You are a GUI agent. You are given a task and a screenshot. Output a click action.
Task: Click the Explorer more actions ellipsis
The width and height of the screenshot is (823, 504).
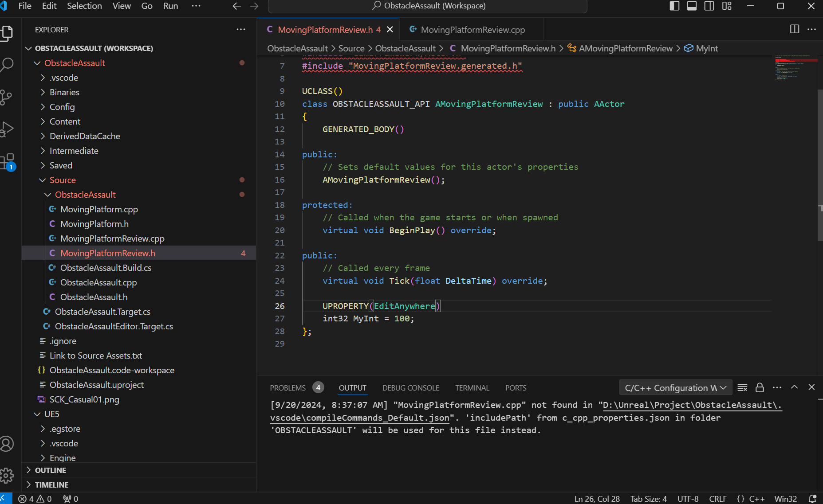tap(241, 29)
